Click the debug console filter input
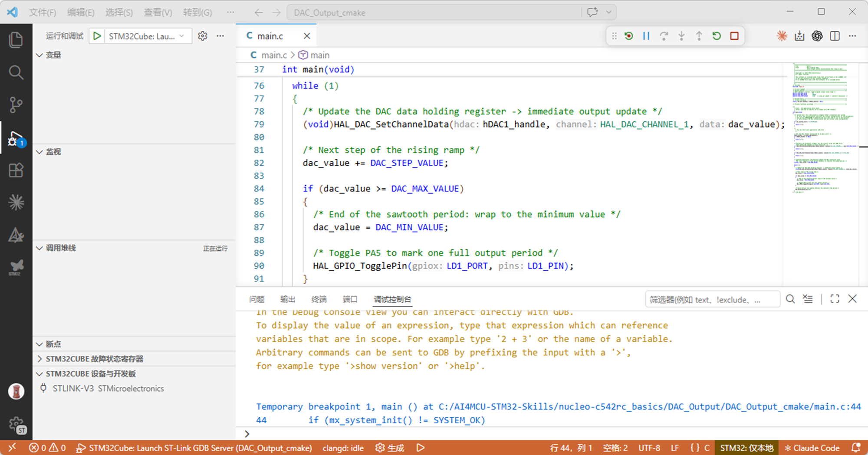 (x=712, y=299)
